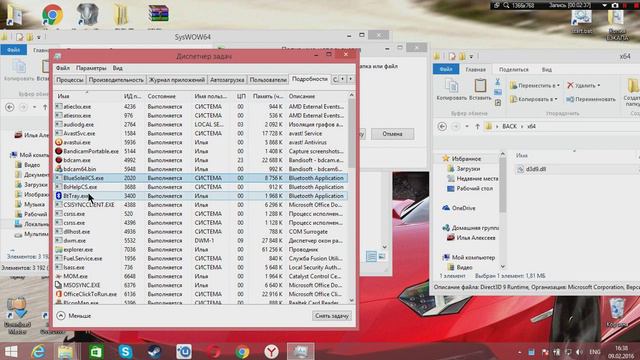This screenshot has width=640, height=360.
Task: Open Steam from taskbar
Action: [154, 351]
